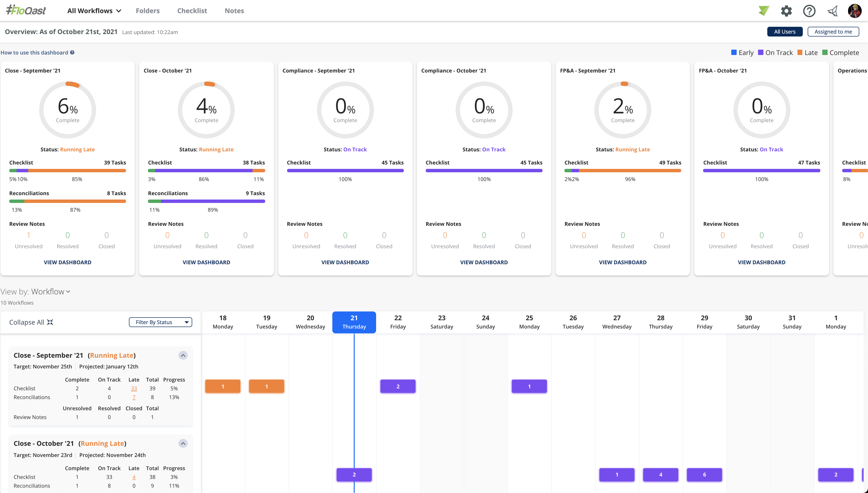Click the Complete green legend swatch

coord(825,53)
